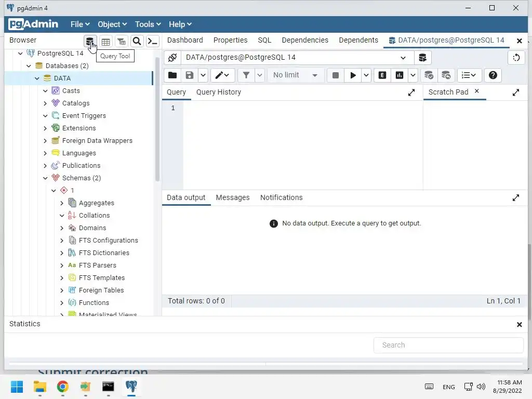532x399 pixels.
Task: Click into the query editor line 1
Action: 302,108
